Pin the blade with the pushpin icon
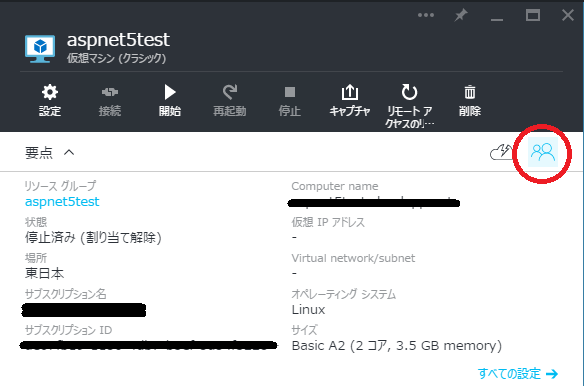584x386 pixels. tap(461, 15)
